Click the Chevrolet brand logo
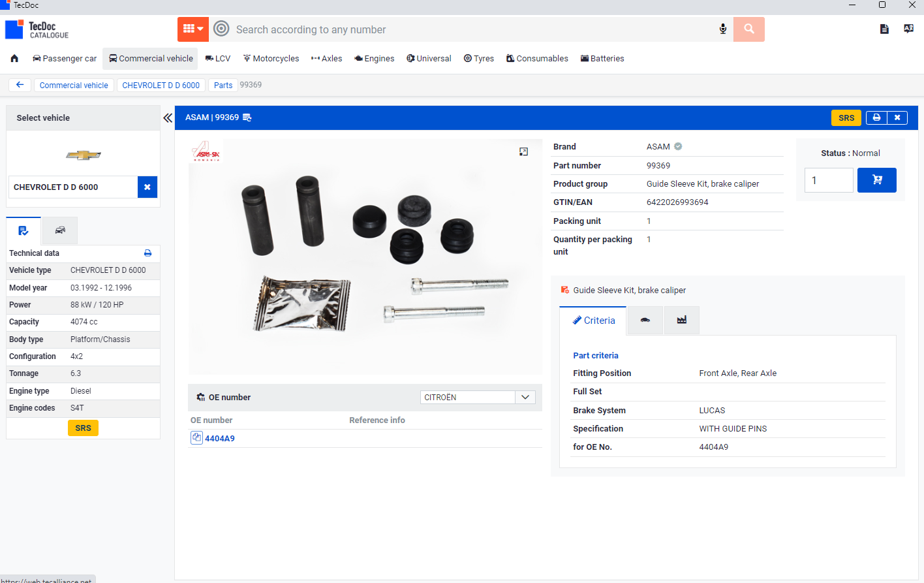Screen dimensions: 924x583 84,155
